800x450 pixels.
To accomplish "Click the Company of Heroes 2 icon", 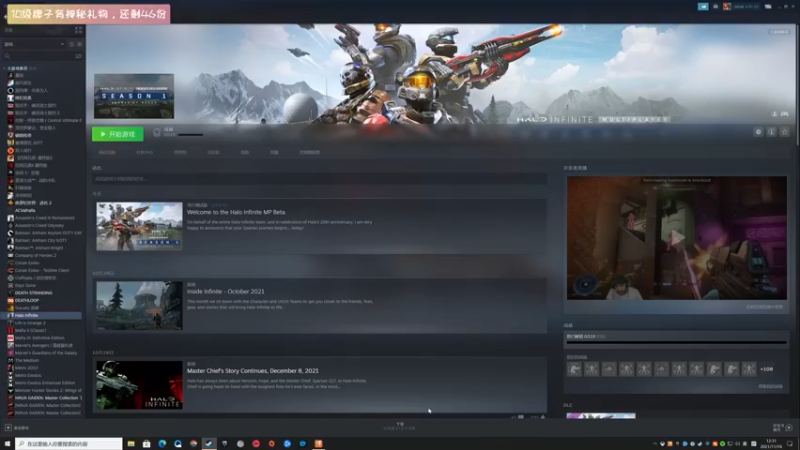I will tap(10, 255).
